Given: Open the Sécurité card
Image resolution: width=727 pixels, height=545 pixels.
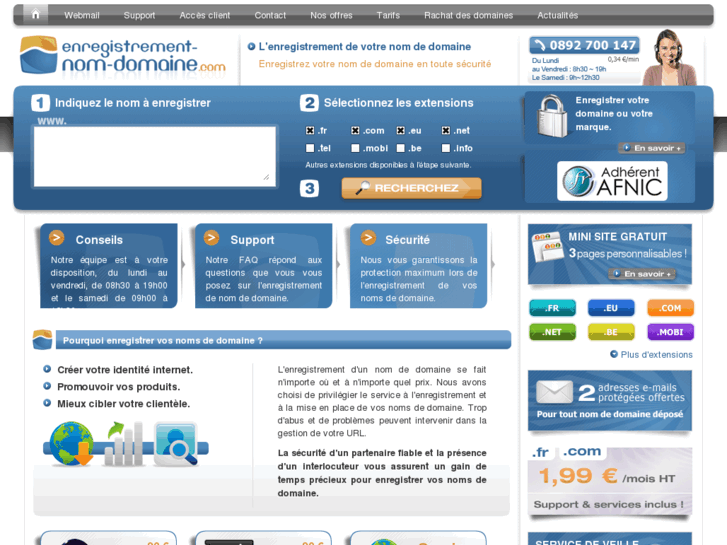Looking at the screenshot, I should [418, 266].
